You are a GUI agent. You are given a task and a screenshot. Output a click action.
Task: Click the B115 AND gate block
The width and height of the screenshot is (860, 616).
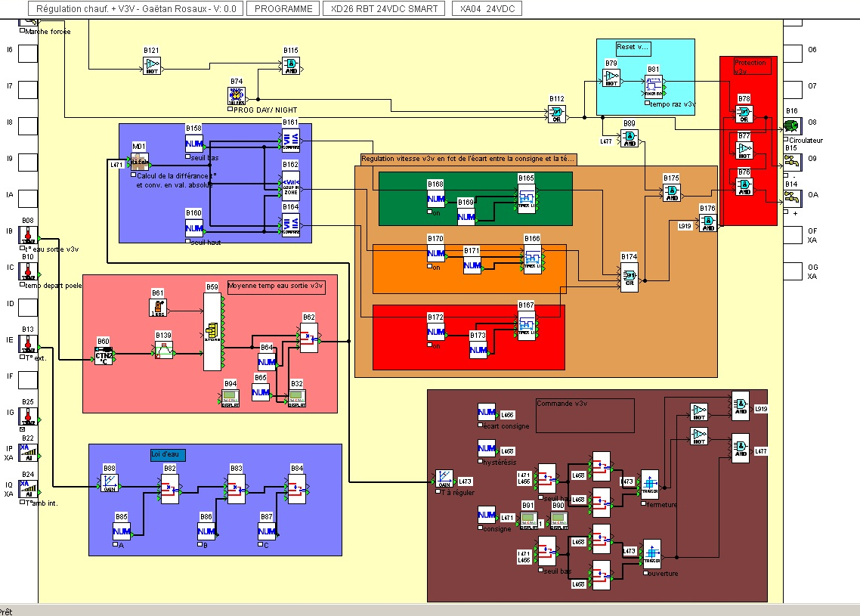(291, 66)
